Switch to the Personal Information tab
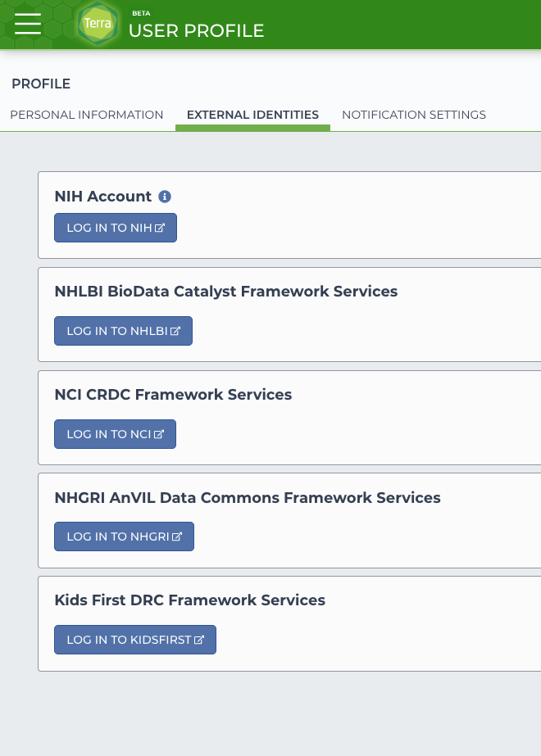Image resolution: width=541 pixels, height=756 pixels. pyautogui.click(x=87, y=115)
